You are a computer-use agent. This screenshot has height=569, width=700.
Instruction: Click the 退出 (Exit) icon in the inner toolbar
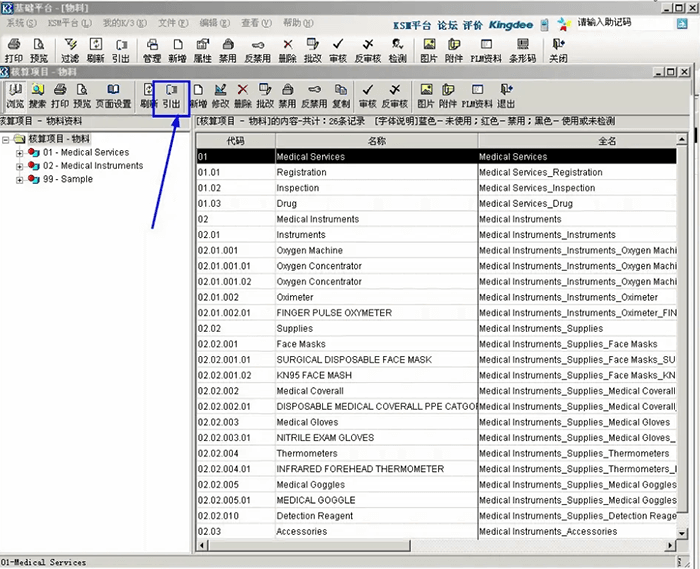(506, 95)
